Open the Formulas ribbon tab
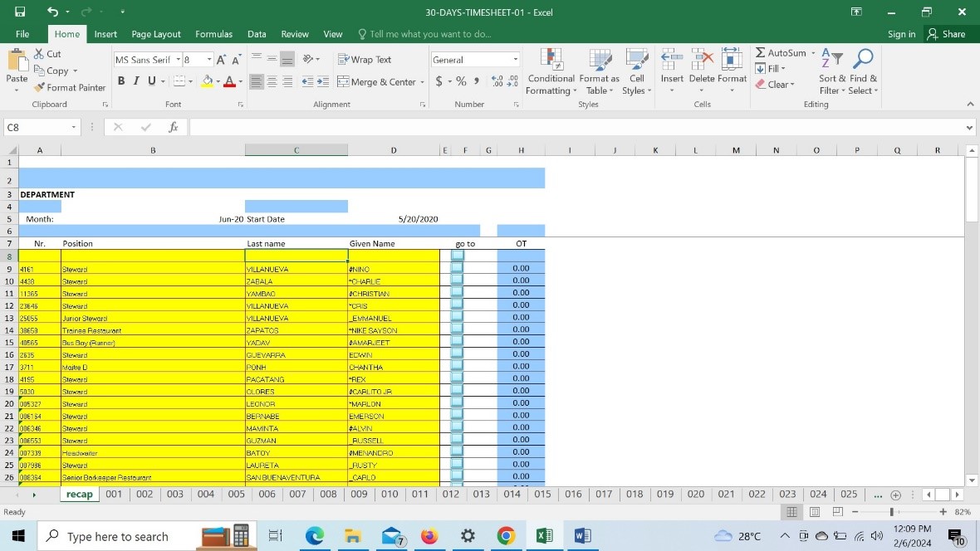 pyautogui.click(x=213, y=34)
